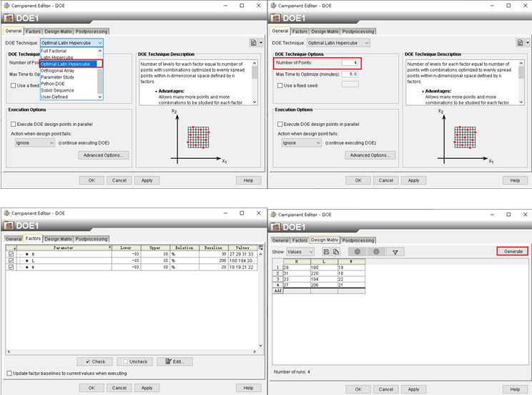This screenshot has height=395, width=532.
Task: Enable 'Update factor baselines to current values' checkbox
Action: click(x=9, y=373)
